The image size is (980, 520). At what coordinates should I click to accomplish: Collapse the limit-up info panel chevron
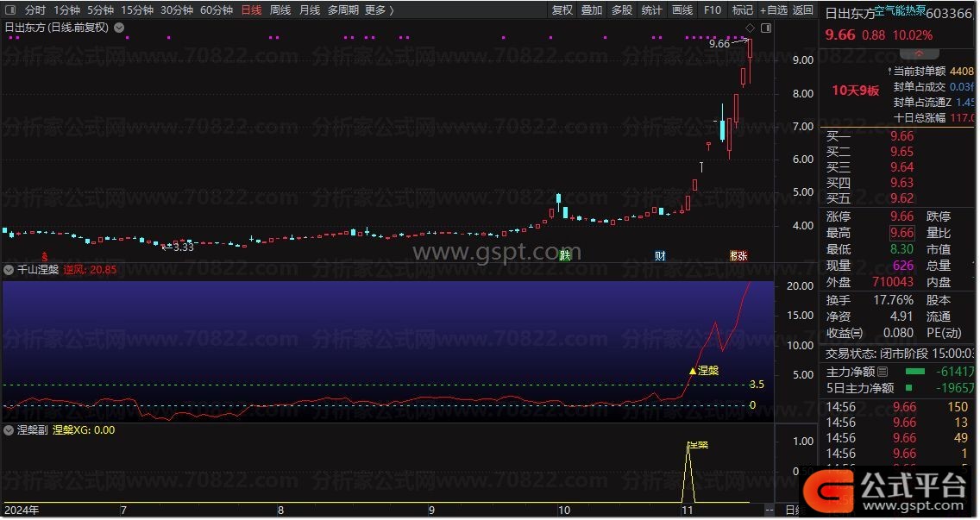coord(919,53)
